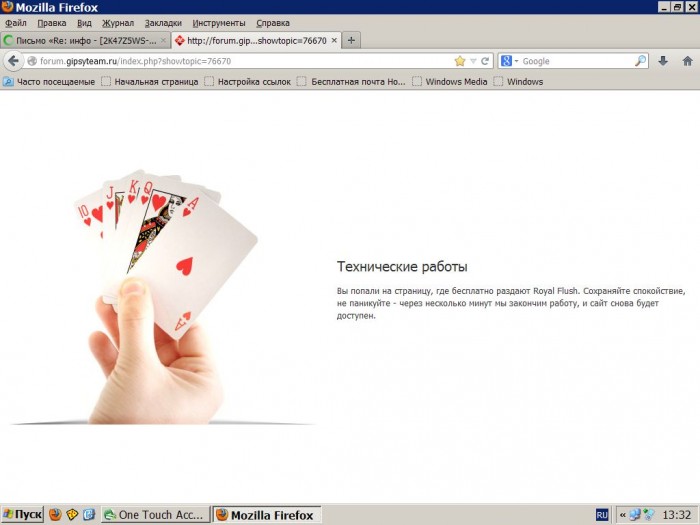The image size is (700, 525).
Task: Launch Firefox from quick launch icon
Action: click(55, 515)
